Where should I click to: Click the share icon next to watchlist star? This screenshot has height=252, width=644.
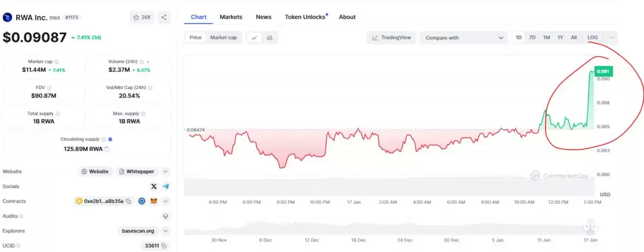[164, 18]
